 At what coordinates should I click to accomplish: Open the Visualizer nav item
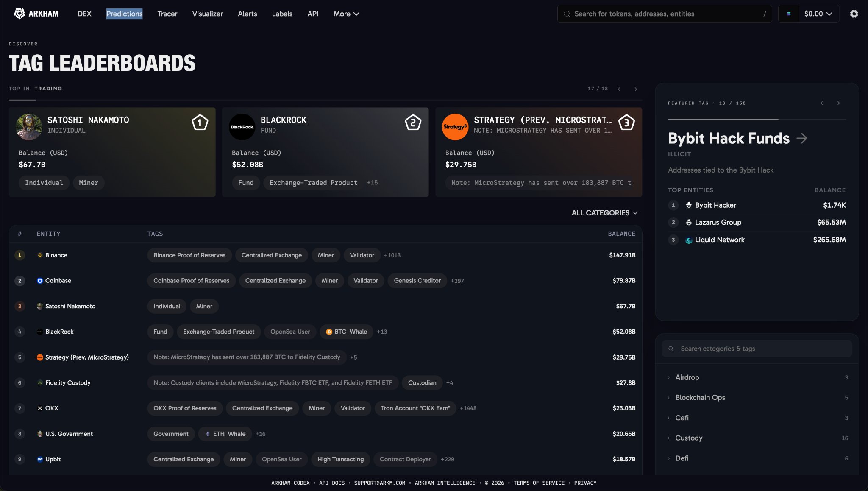(207, 14)
